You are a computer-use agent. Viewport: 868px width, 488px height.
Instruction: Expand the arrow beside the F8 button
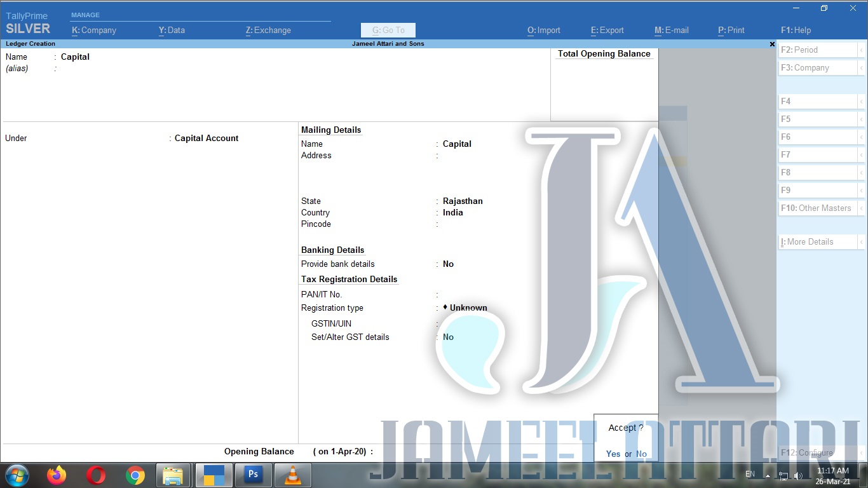[x=862, y=172]
